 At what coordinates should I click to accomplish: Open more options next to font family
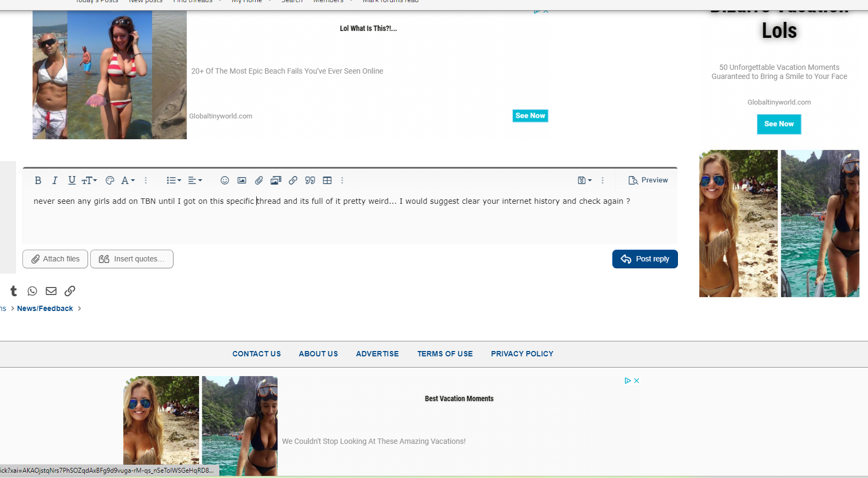click(146, 180)
